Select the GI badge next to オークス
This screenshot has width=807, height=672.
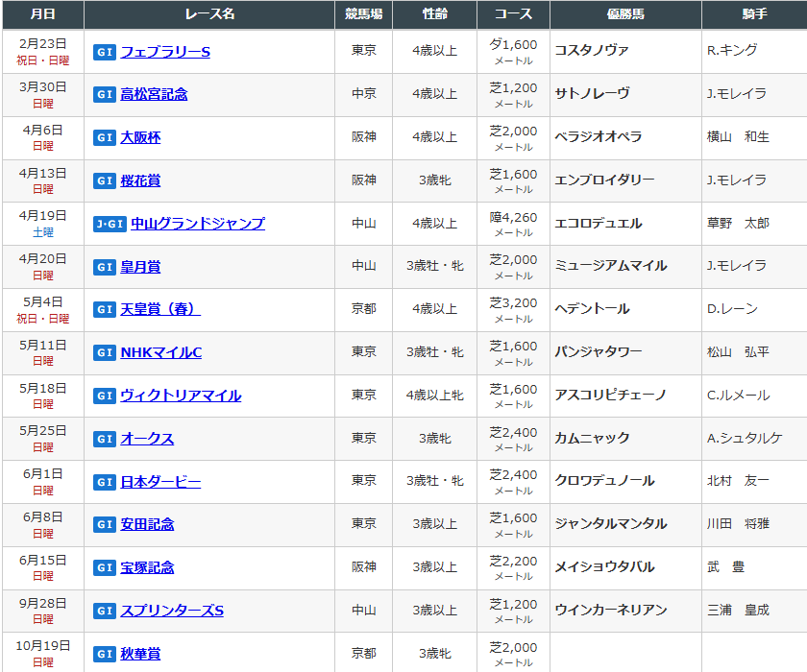pyautogui.click(x=105, y=439)
